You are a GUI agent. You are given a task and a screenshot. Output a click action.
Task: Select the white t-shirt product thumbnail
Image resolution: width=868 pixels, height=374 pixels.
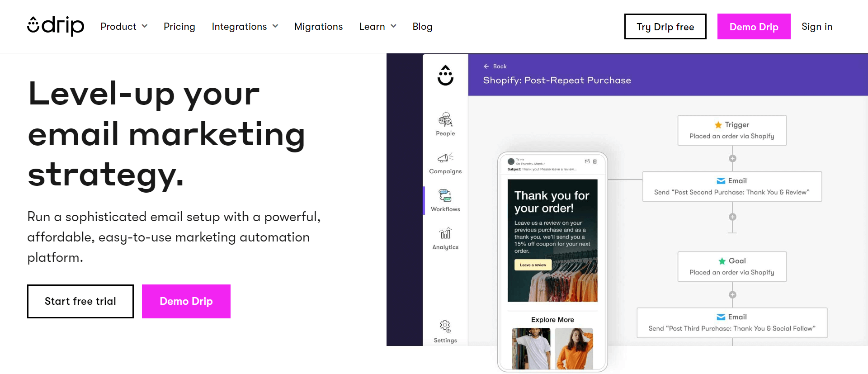pyautogui.click(x=531, y=349)
